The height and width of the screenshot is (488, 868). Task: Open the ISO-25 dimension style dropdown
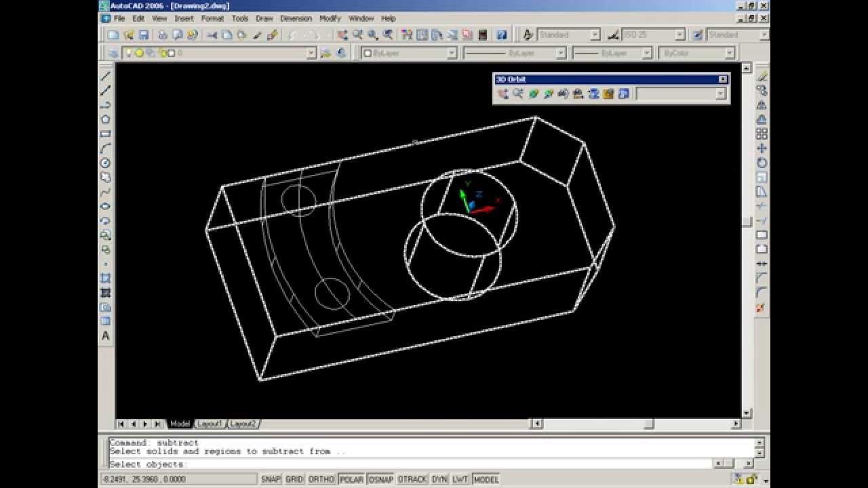680,35
